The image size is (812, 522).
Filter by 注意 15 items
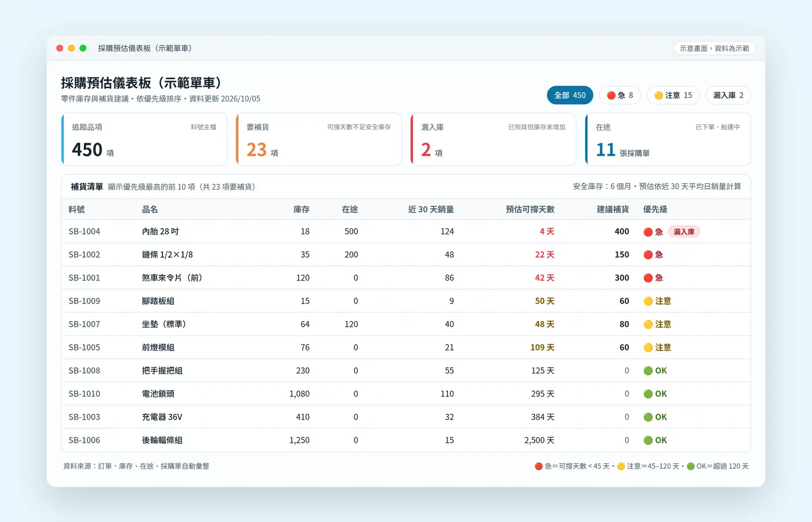pos(673,95)
